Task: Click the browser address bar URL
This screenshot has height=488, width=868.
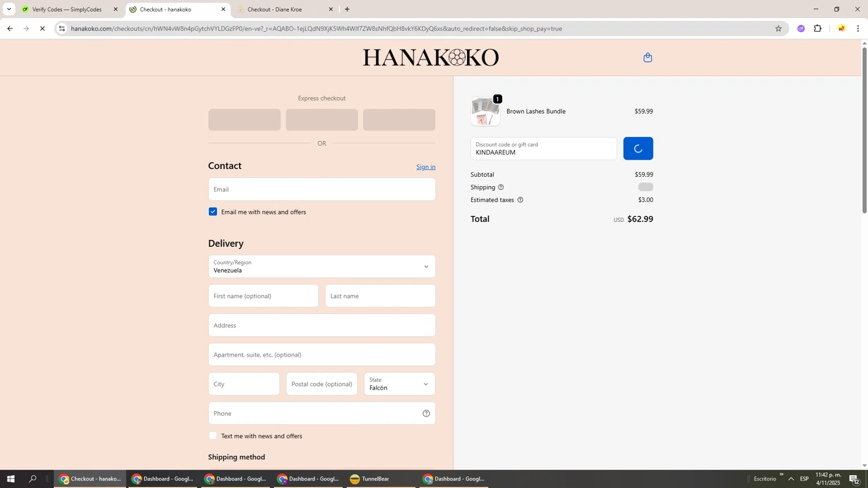Action: pyautogui.click(x=317, y=28)
